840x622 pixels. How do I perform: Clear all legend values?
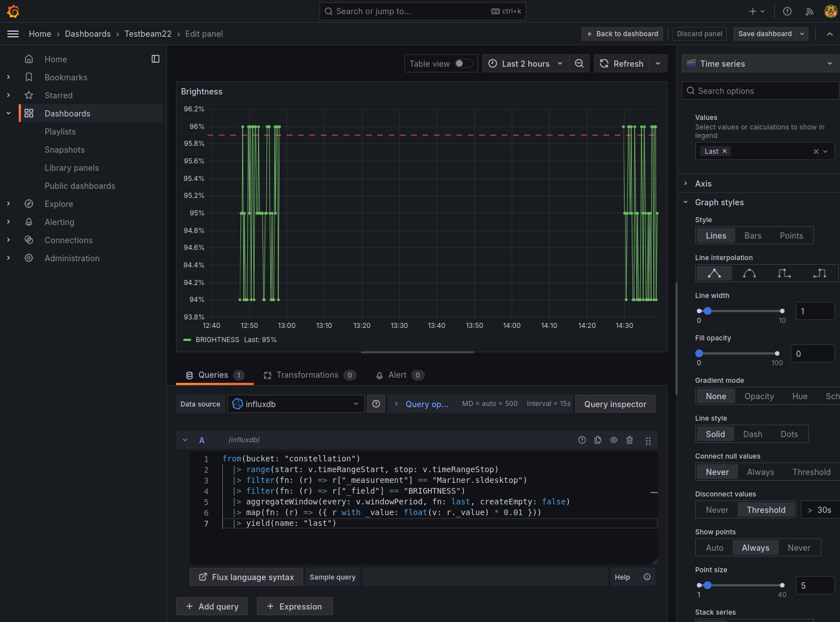[x=816, y=152]
